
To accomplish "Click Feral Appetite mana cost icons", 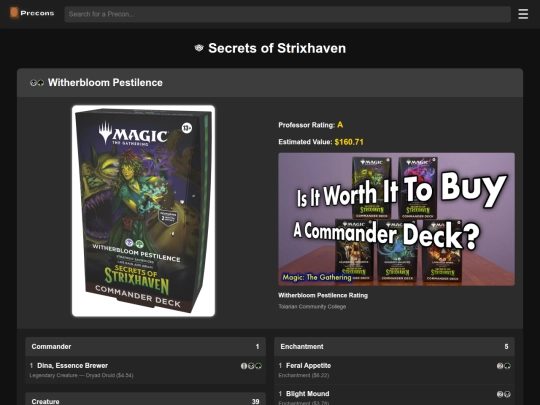I will (503, 366).
